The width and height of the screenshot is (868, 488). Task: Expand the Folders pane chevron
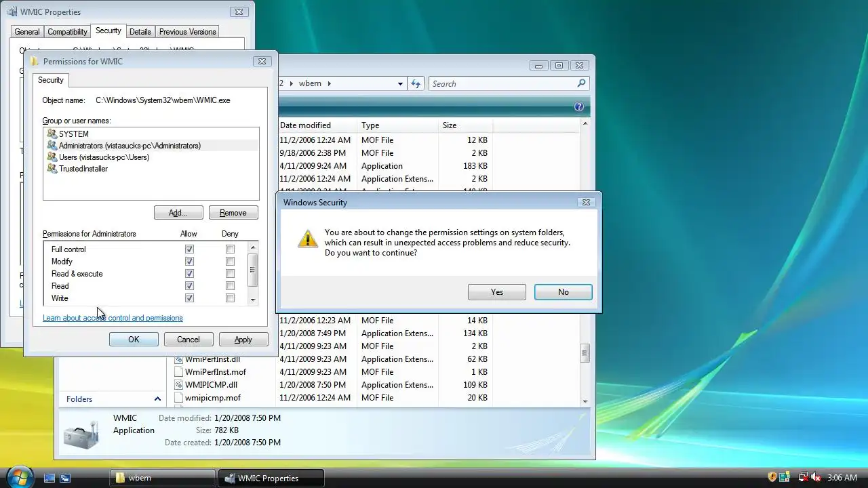coord(157,399)
